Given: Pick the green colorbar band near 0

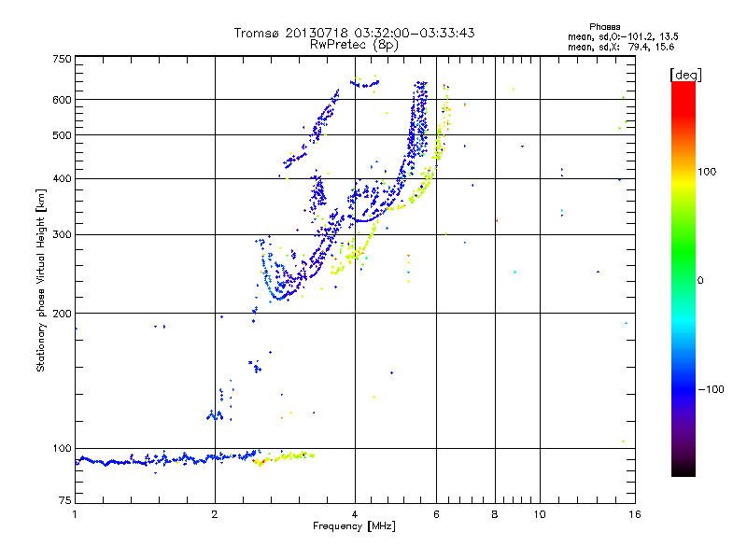Looking at the screenshot, I should pyautogui.click(x=683, y=279).
